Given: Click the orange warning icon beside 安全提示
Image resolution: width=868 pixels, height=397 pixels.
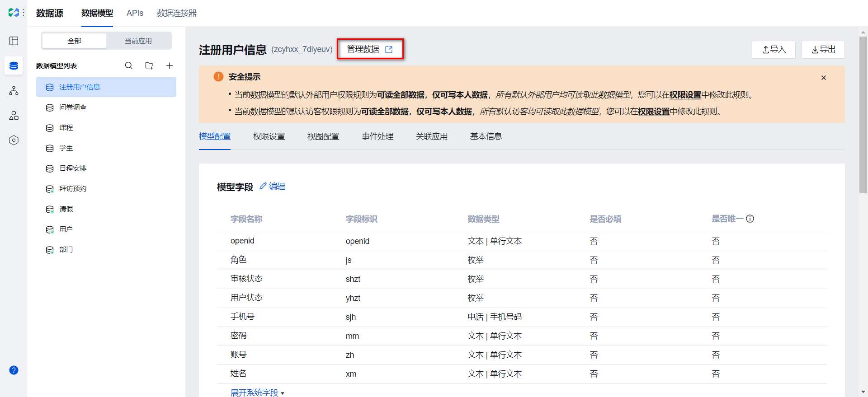Looking at the screenshot, I should click(x=218, y=77).
